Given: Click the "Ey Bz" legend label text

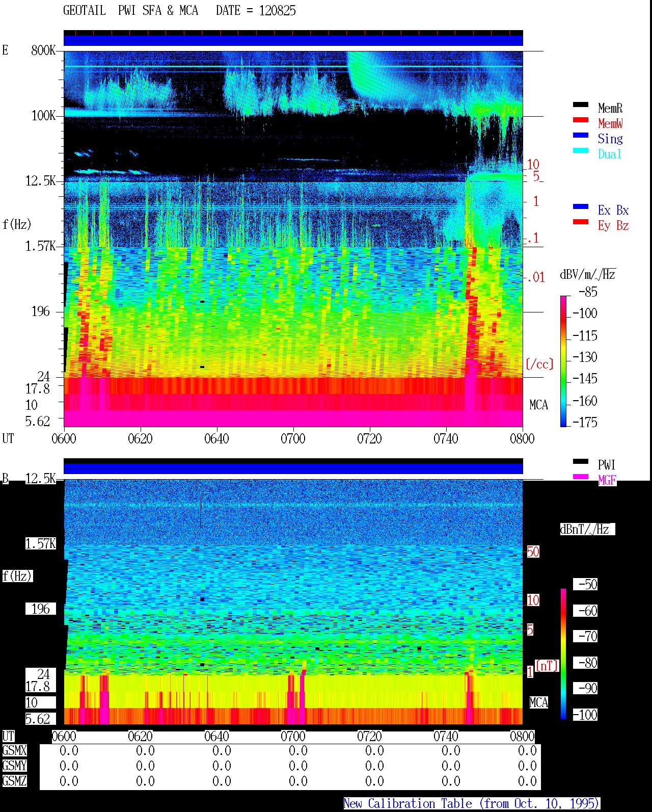Looking at the screenshot, I should pos(613,225).
